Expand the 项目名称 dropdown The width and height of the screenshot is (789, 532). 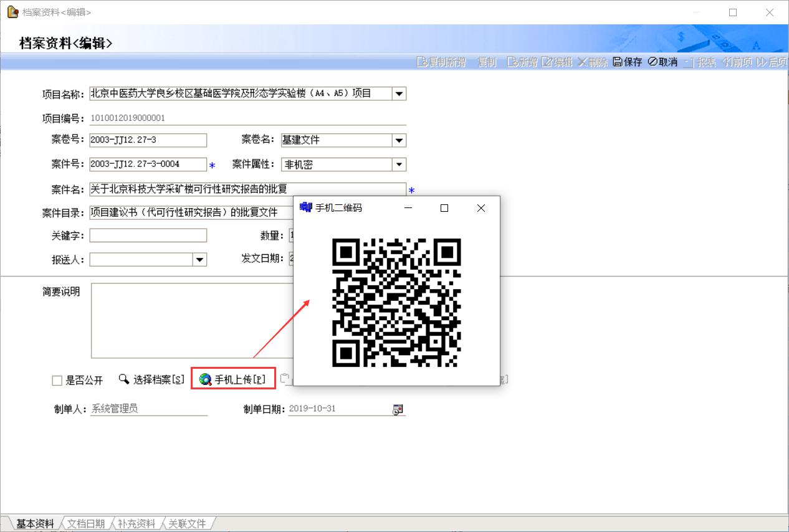point(399,94)
